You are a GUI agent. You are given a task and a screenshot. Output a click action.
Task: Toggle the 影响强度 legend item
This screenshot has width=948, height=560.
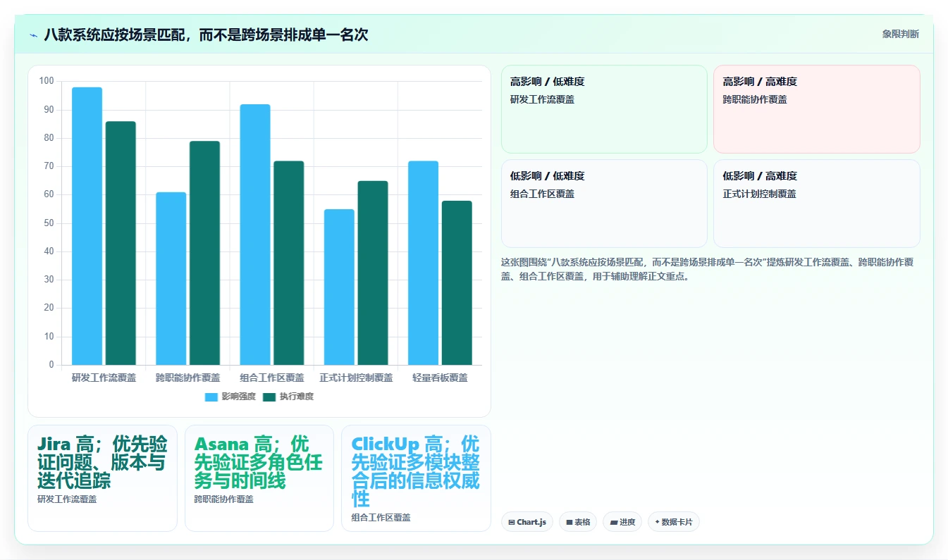(230, 397)
